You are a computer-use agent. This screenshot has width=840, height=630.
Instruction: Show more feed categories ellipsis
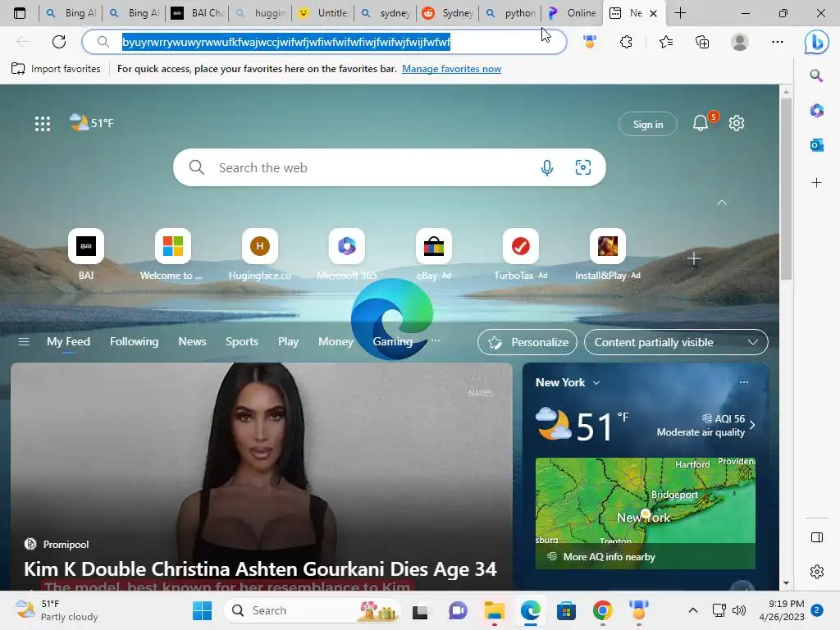(x=436, y=340)
